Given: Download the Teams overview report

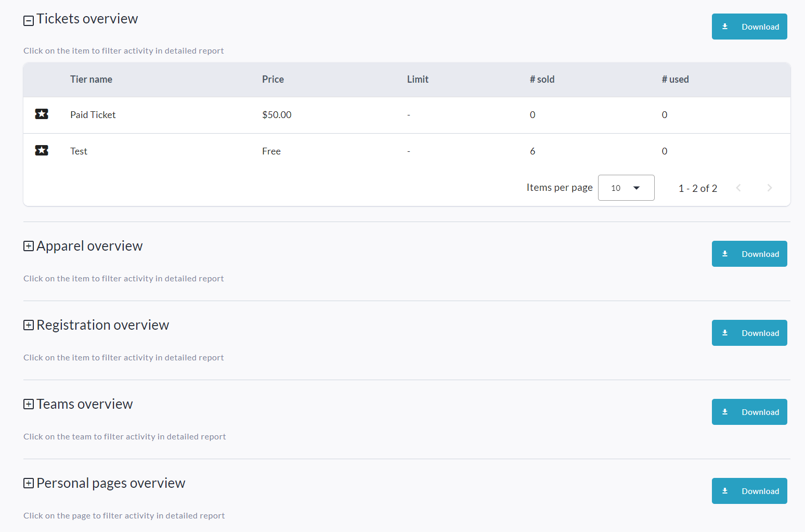Looking at the screenshot, I should [749, 412].
